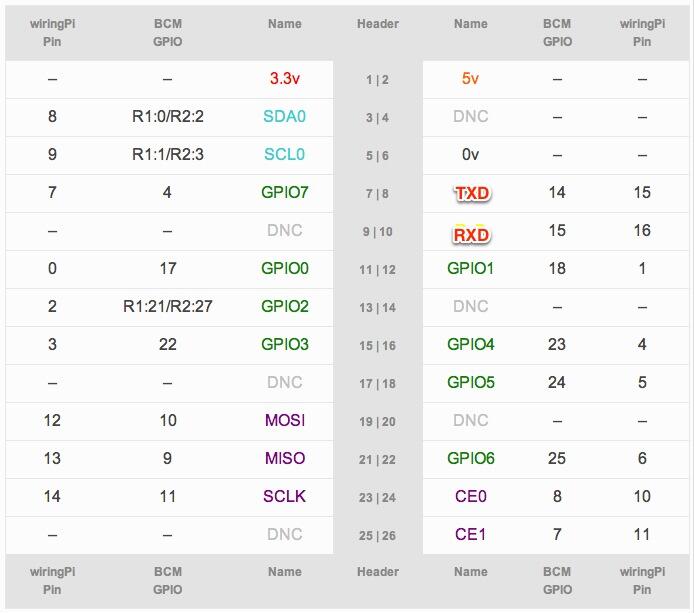Click the SCL0 pin name
The height and width of the screenshot is (613, 694).
pos(284,154)
